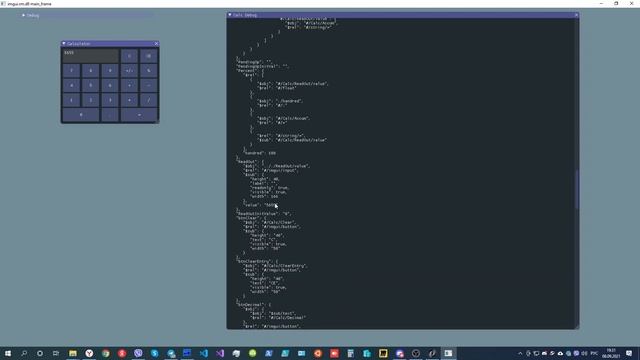Click digit 6 on the calculator

110,85
